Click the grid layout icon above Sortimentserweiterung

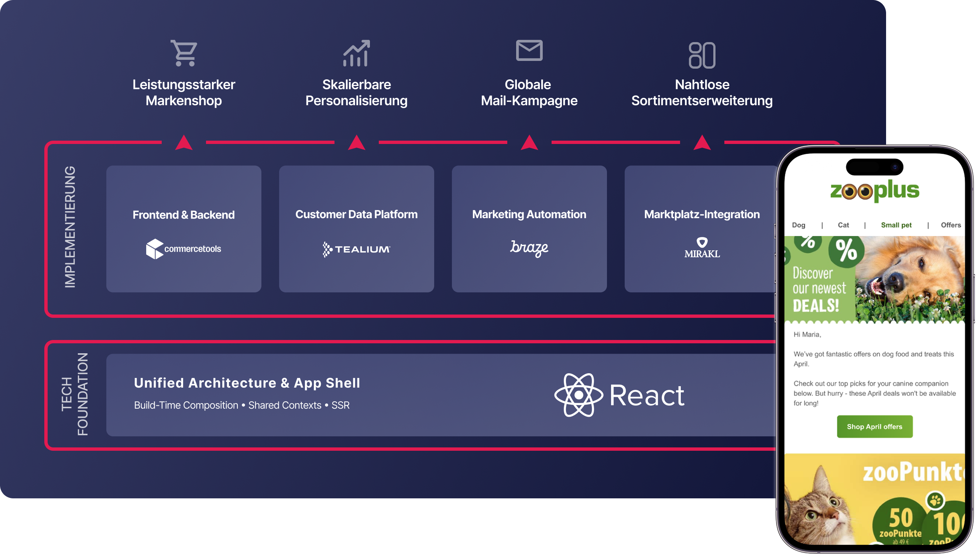click(702, 55)
